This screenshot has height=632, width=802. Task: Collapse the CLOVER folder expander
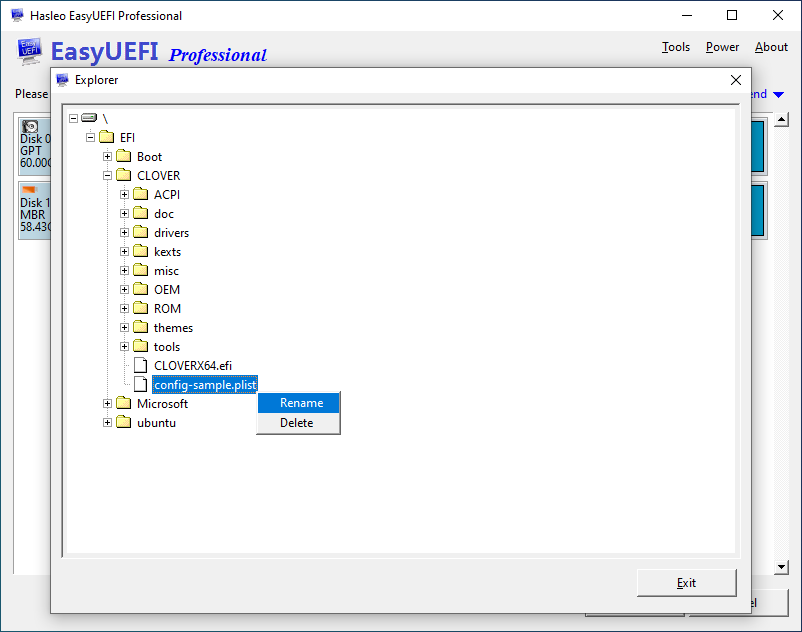107,175
